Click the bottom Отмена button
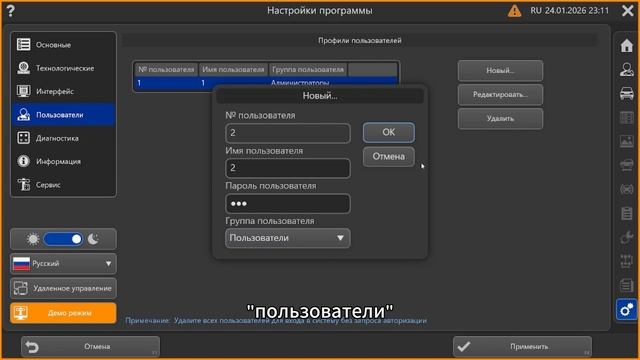Image resolution: width=640 pixels, height=360 pixels. (x=90, y=347)
